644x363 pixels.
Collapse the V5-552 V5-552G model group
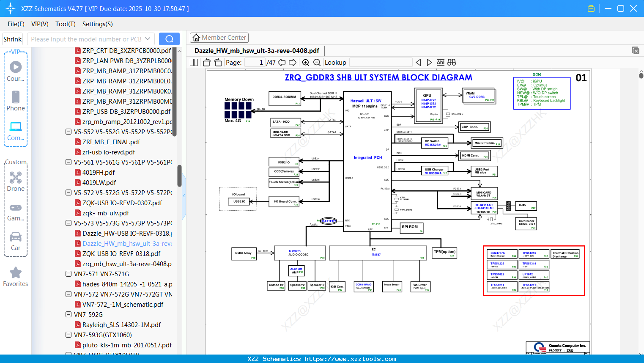click(69, 132)
